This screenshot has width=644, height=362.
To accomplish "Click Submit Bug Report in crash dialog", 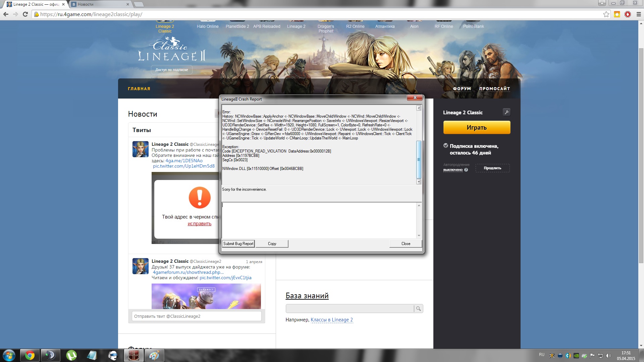I will coord(238,244).
